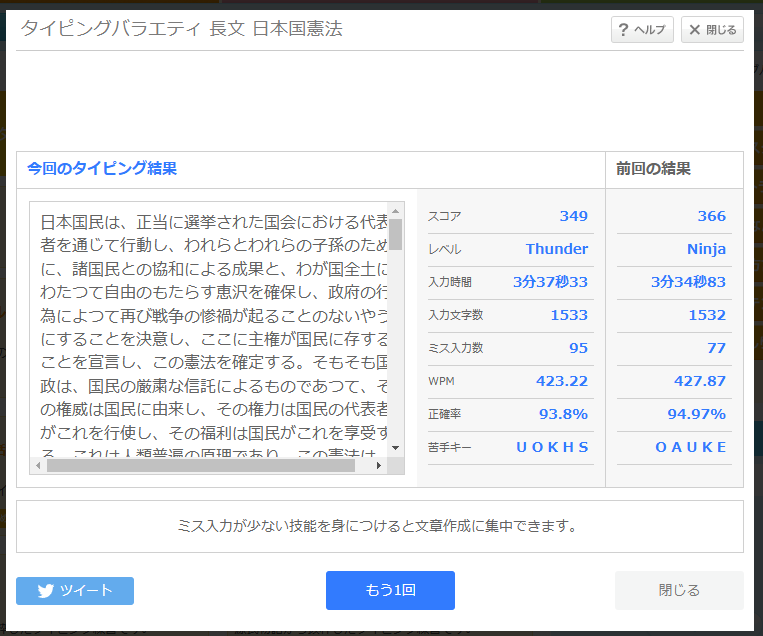Click the horizontal scrollbar thumb under the passage
Screen dimensions: 763x636
(x=200, y=466)
